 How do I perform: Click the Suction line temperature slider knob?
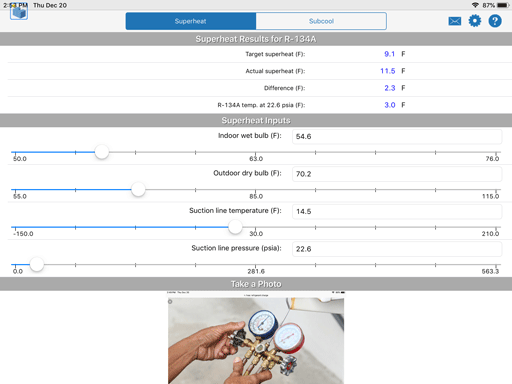pos(235,227)
